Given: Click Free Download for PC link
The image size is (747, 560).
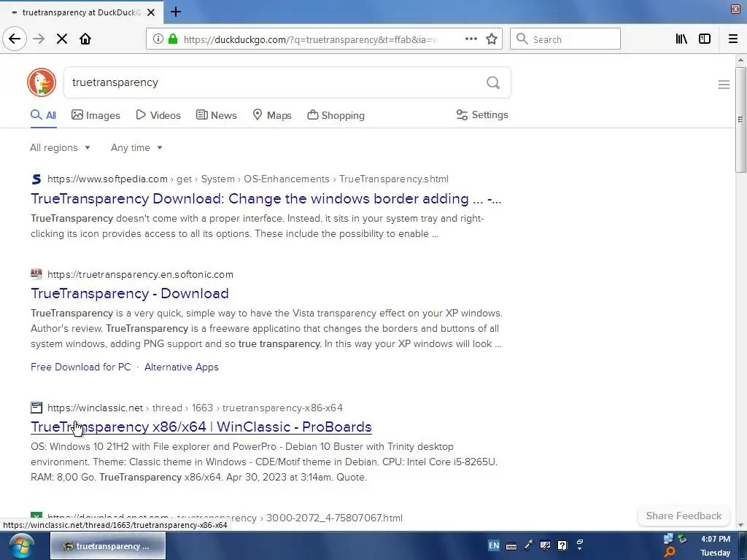Looking at the screenshot, I should pos(80,367).
